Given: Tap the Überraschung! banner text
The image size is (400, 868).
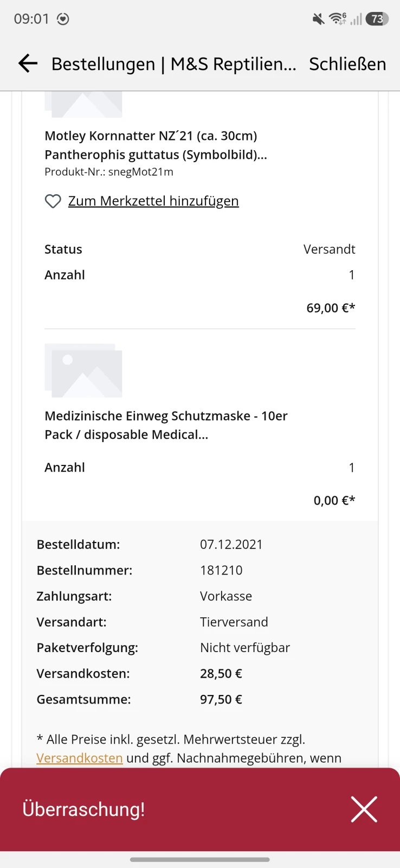Looking at the screenshot, I should coord(83,809).
